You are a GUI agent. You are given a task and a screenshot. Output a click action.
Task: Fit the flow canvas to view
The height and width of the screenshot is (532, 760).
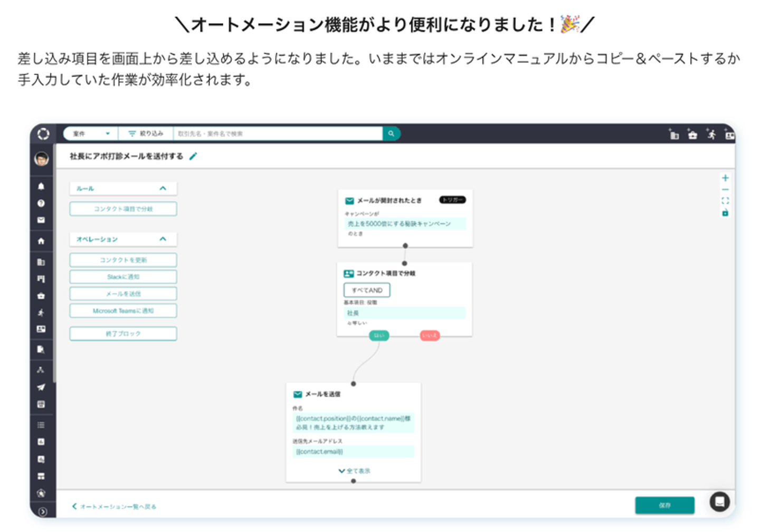pos(725,201)
